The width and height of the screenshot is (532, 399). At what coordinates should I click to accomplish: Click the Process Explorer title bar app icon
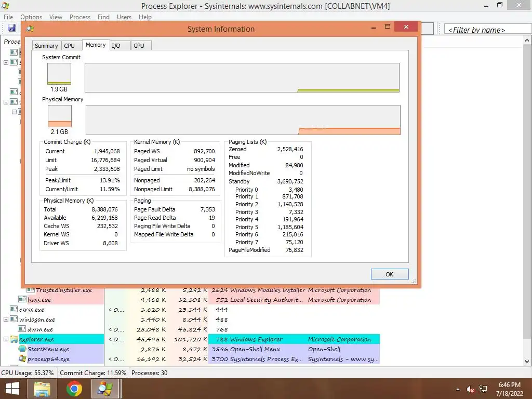pyautogui.click(x=5, y=5)
